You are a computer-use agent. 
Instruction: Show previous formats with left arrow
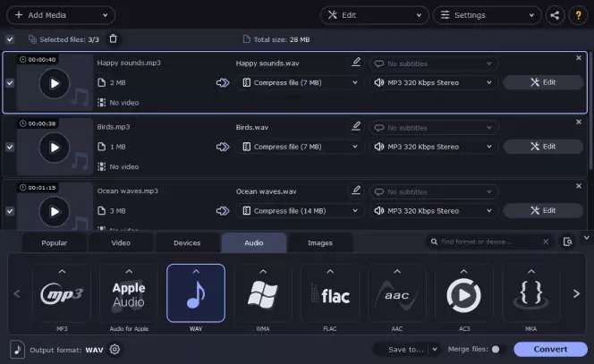(17, 293)
